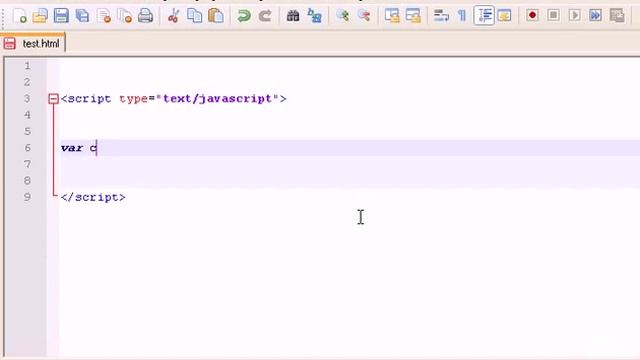Open a file with the folder icon
640x360 pixels.
point(40,16)
